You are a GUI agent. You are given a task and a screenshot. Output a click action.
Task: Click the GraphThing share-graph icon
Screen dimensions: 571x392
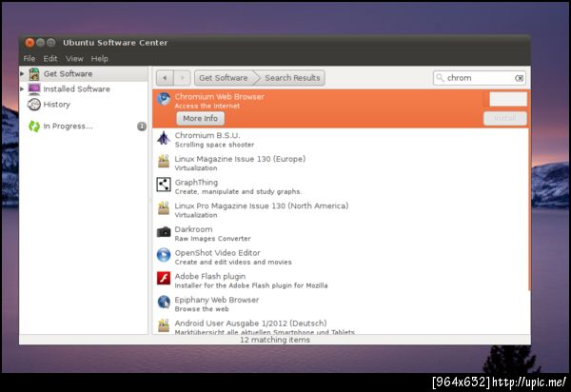(x=164, y=185)
